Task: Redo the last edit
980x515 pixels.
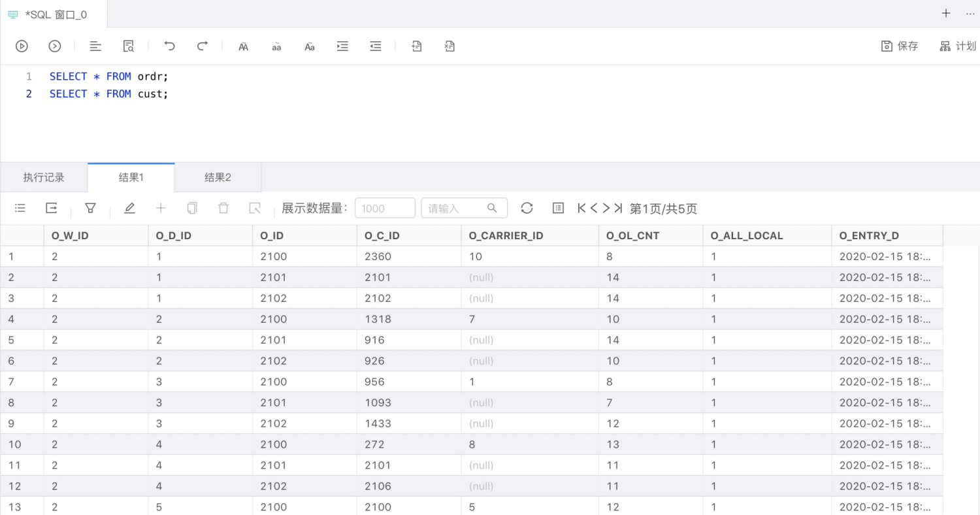Action: (203, 46)
